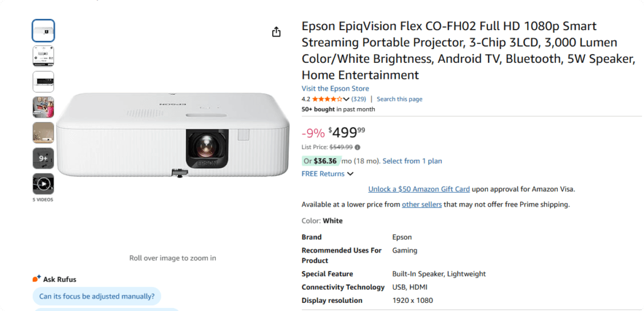Play the product videos thumbnail
This screenshot has width=644, height=311.
pos(43,184)
